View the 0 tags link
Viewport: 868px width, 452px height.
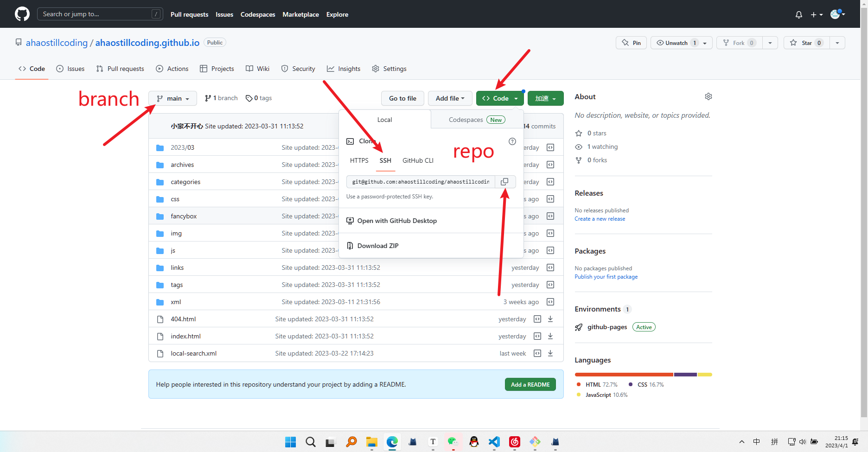pyautogui.click(x=259, y=98)
